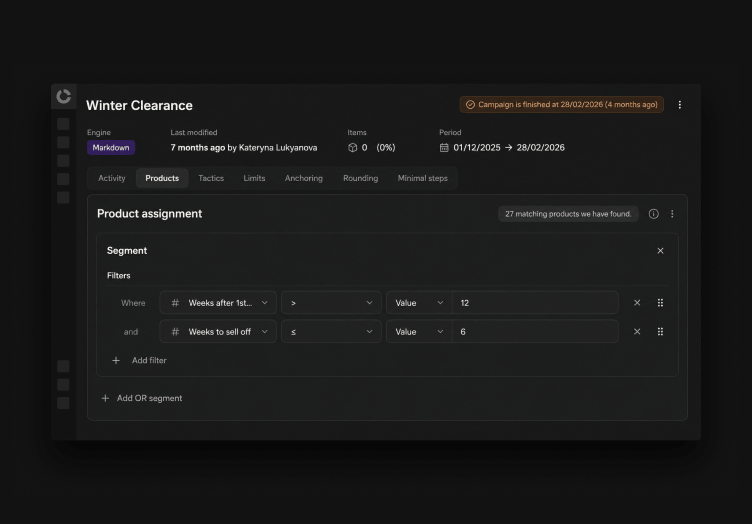
Task: Open the Limits tab
Action: click(254, 178)
